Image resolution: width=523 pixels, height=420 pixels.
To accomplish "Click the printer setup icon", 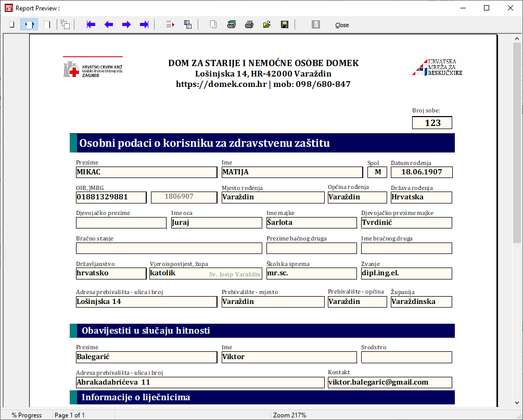I will [232, 24].
